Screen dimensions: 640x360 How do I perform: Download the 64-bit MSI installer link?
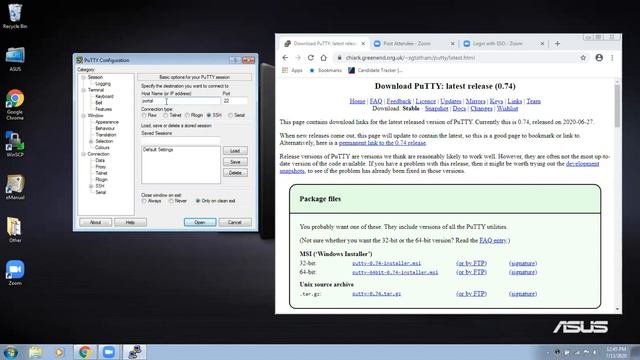[395, 272]
